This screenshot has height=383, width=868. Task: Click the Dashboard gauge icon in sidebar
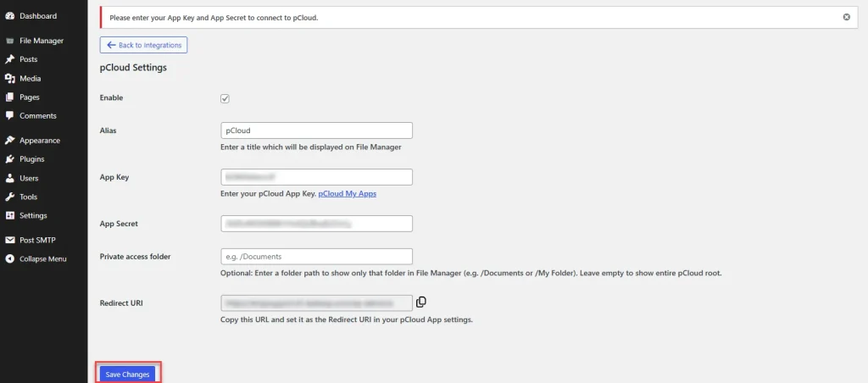[x=9, y=16]
